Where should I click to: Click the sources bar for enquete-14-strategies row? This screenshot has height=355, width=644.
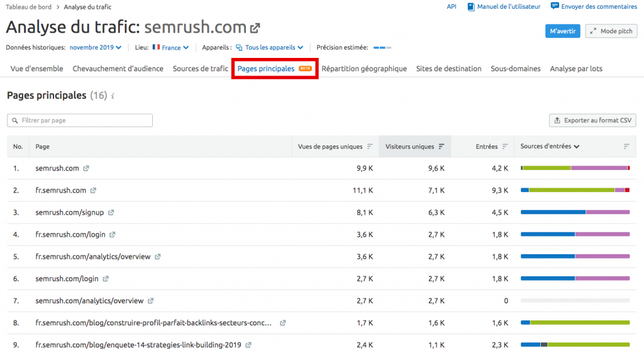point(575,344)
